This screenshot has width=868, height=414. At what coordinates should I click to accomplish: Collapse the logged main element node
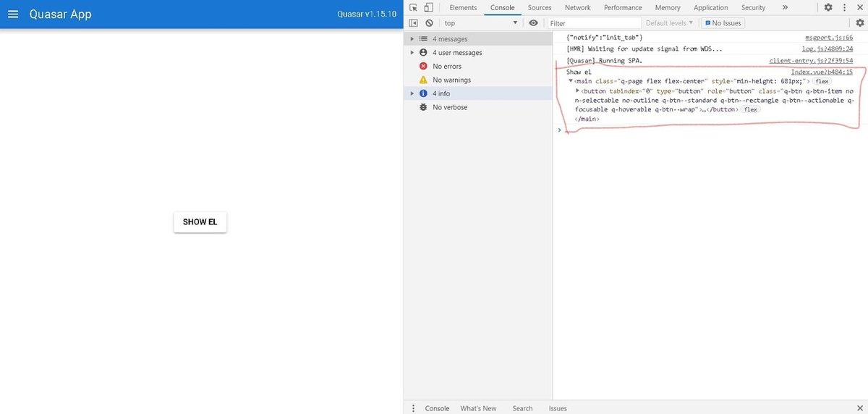click(x=571, y=81)
